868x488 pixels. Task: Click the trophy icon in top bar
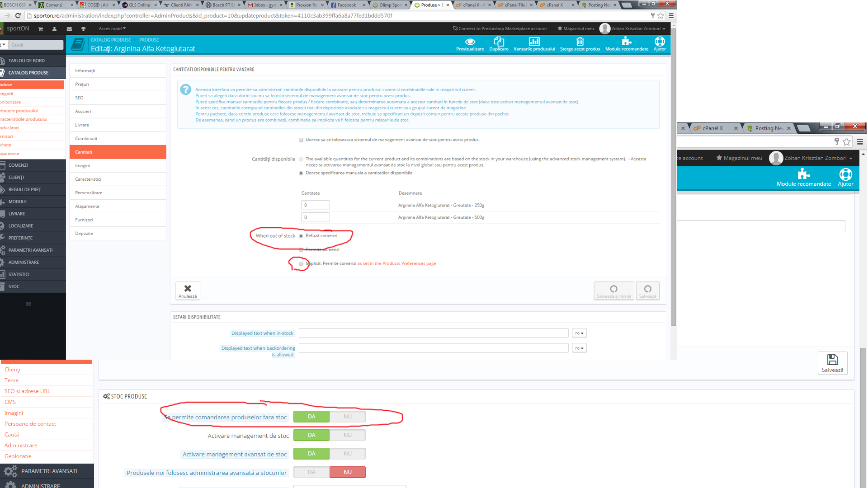click(x=83, y=29)
